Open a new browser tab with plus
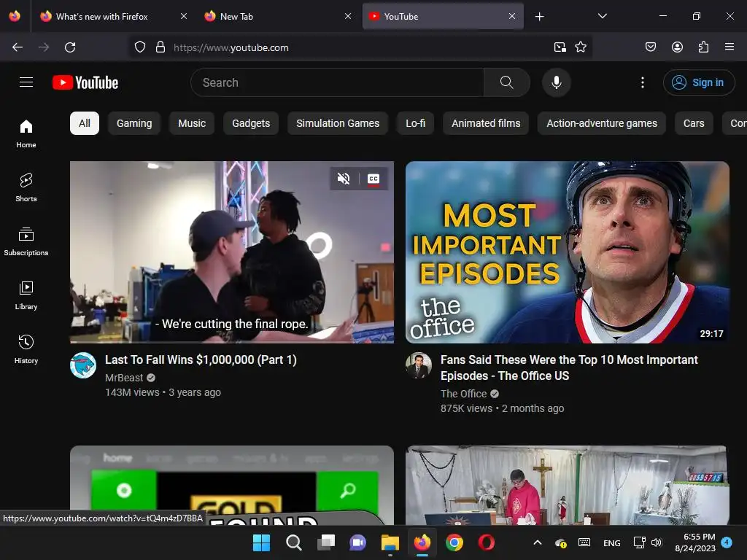Screen dimensions: 747x560 click(x=539, y=17)
